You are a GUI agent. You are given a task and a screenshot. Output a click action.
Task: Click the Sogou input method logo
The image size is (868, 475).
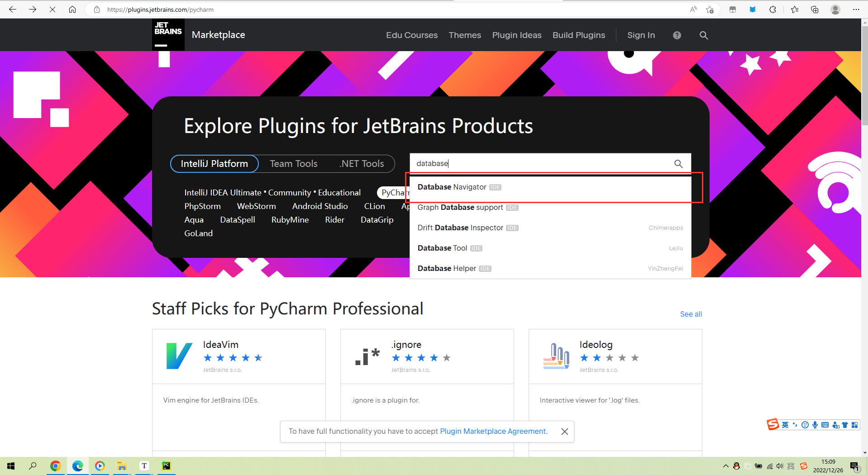pyautogui.click(x=773, y=424)
